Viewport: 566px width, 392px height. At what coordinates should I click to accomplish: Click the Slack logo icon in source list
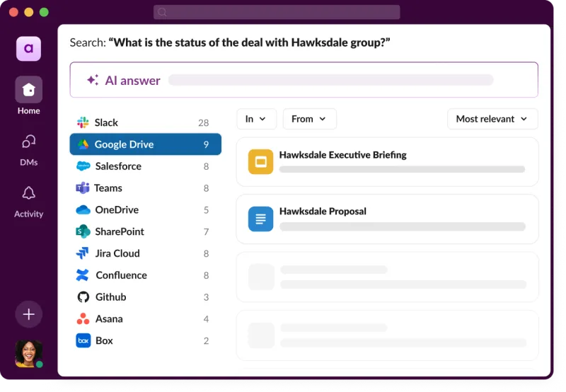tap(83, 122)
